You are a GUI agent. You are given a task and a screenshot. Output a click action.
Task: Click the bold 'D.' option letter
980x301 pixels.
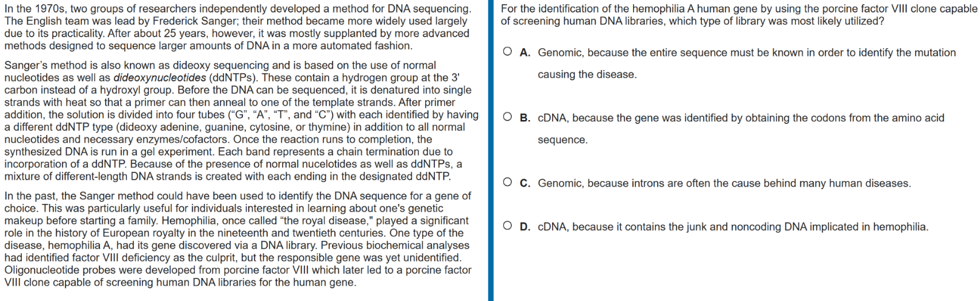(x=525, y=227)
